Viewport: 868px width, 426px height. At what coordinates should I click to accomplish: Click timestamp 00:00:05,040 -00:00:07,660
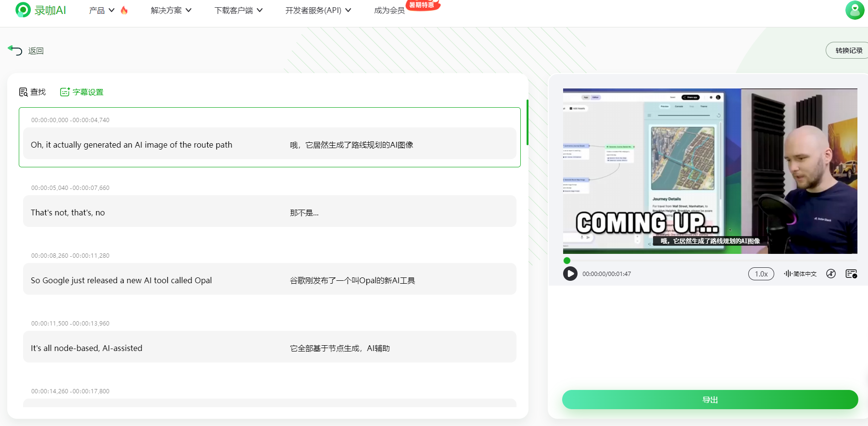70,188
